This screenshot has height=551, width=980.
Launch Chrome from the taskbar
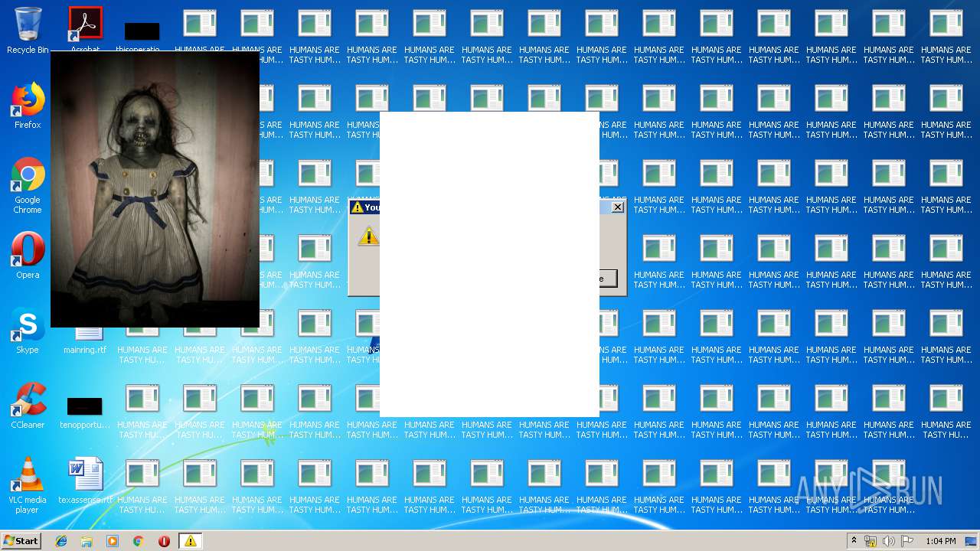(139, 541)
